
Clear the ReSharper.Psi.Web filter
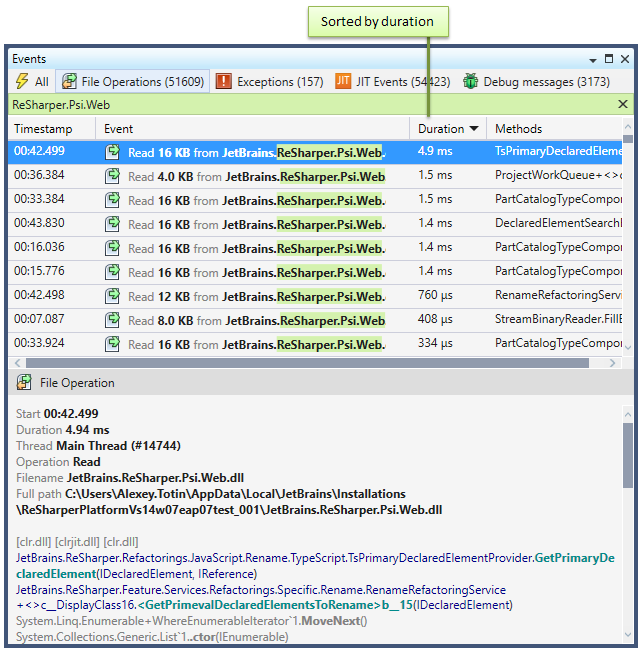(x=623, y=104)
